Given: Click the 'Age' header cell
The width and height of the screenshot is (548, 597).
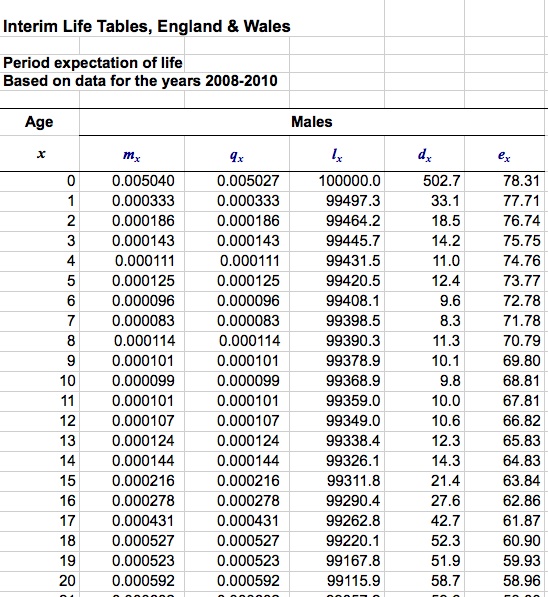Looking at the screenshot, I should tap(39, 122).
